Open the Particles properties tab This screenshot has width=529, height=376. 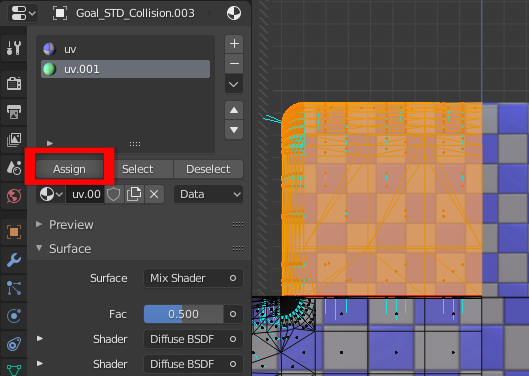click(14, 288)
